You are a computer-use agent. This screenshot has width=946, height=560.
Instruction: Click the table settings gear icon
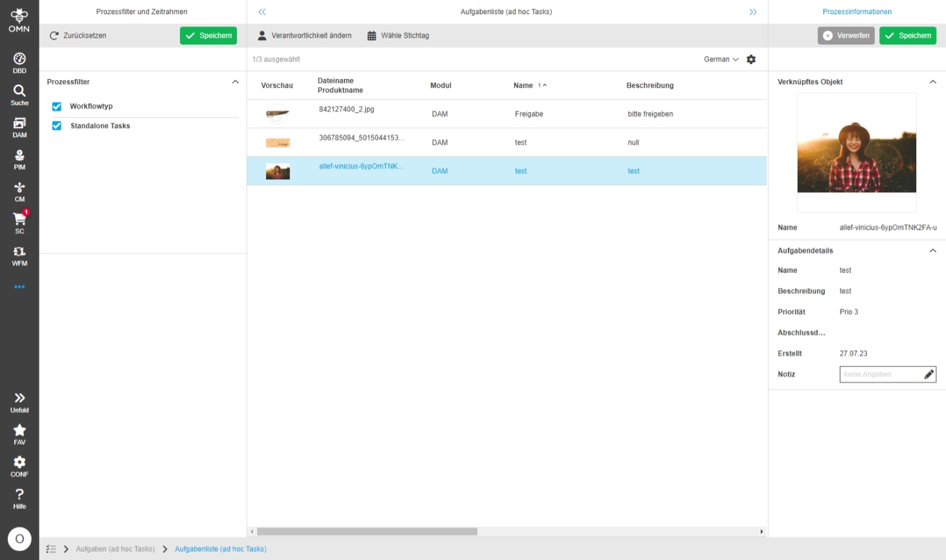click(x=751, y=60)
